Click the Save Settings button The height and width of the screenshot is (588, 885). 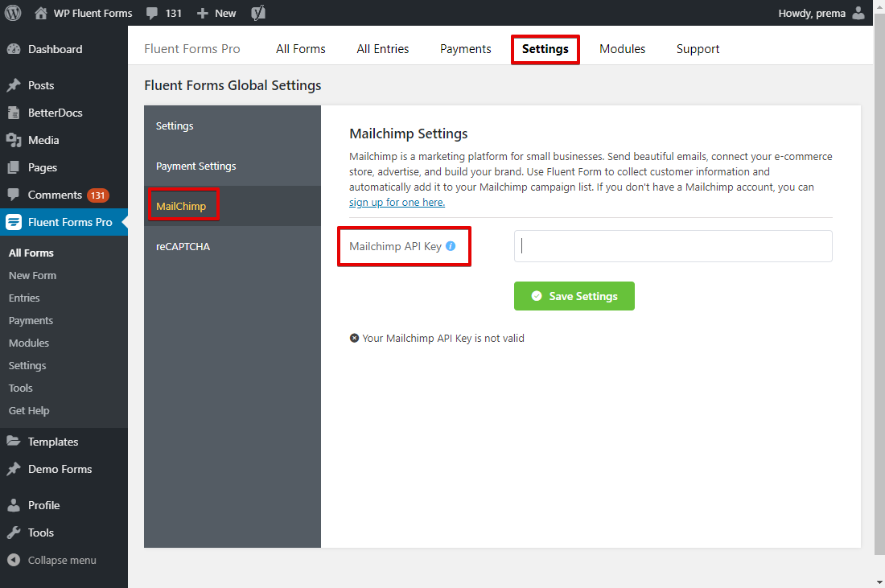574,296
